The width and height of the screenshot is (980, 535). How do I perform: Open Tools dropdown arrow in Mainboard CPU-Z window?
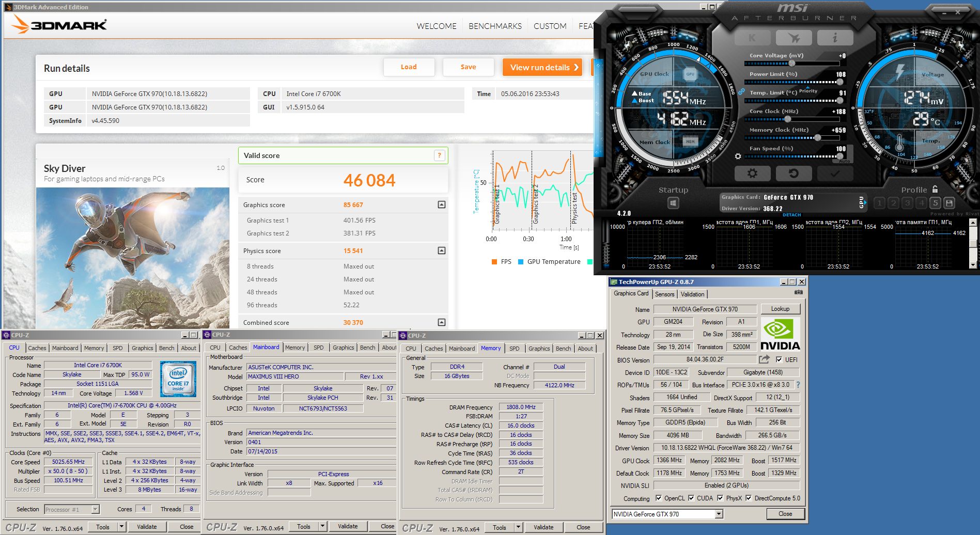tap(323, 526)
